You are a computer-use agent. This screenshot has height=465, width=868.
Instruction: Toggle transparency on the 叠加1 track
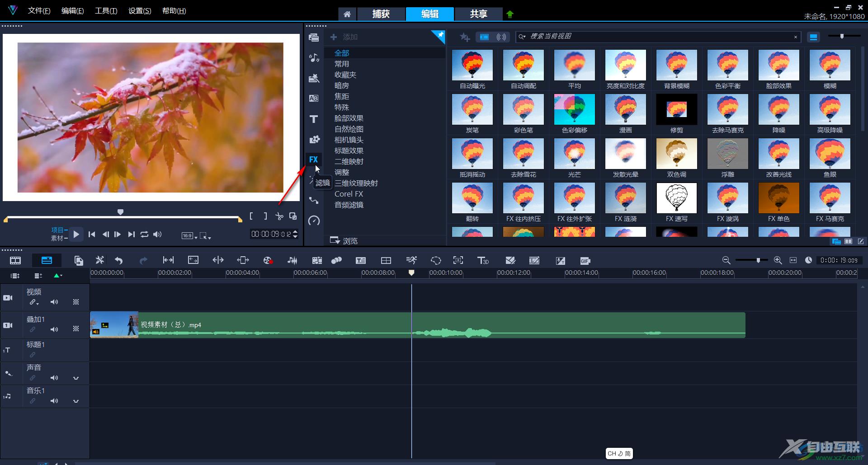click(x=76, y=329)
